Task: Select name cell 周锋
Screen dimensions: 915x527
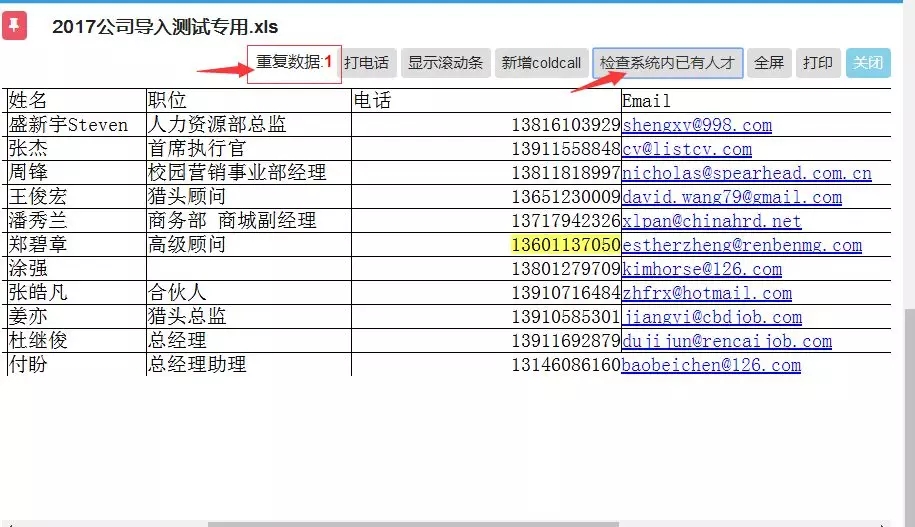Action: pyautogui.click(x=76, y=173)
